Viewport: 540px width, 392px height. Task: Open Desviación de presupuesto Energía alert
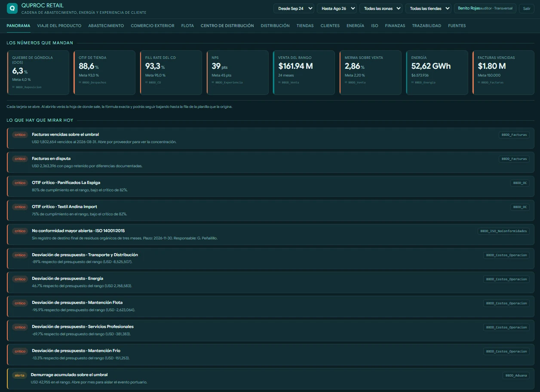point(270,282)
